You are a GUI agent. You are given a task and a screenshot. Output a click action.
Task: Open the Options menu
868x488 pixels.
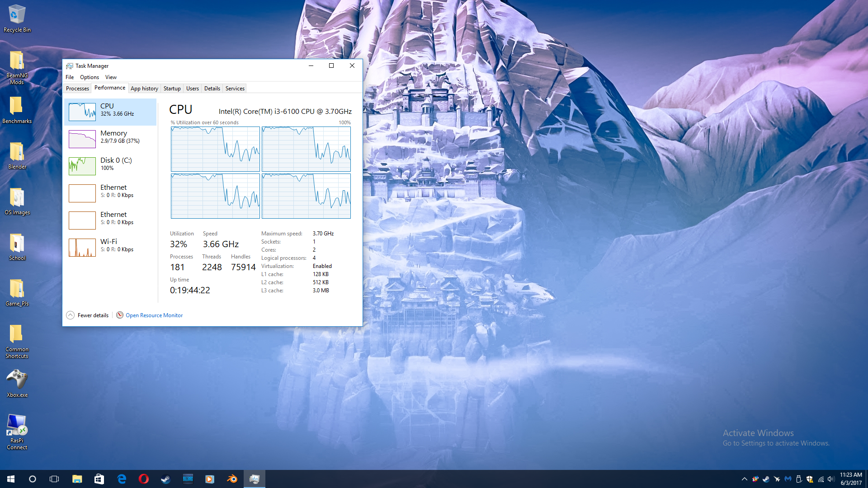(90, 77)
